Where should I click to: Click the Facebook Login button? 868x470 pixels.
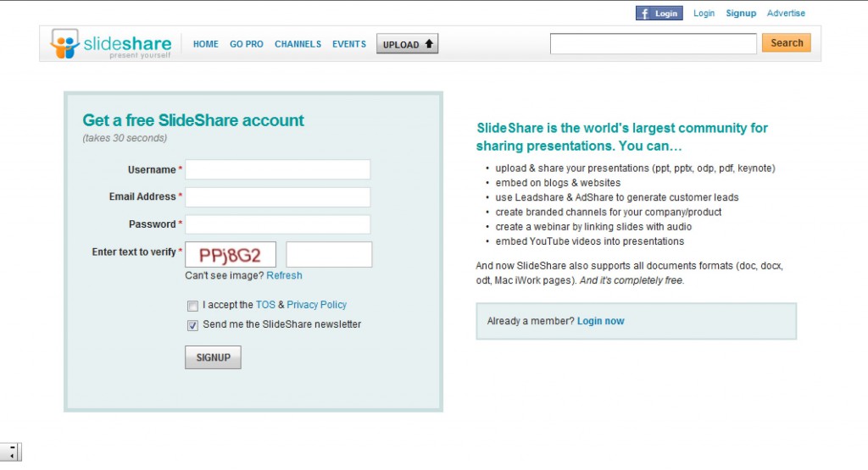coord(659,14)
